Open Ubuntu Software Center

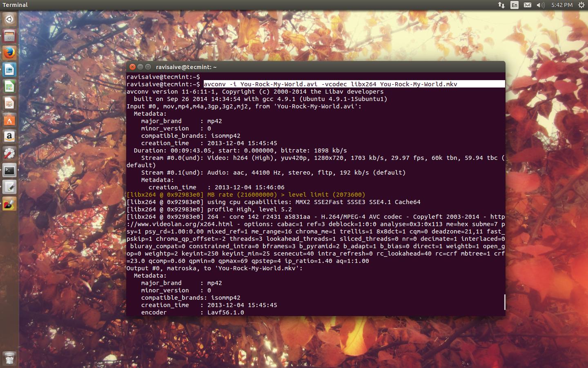coord(9,120)
